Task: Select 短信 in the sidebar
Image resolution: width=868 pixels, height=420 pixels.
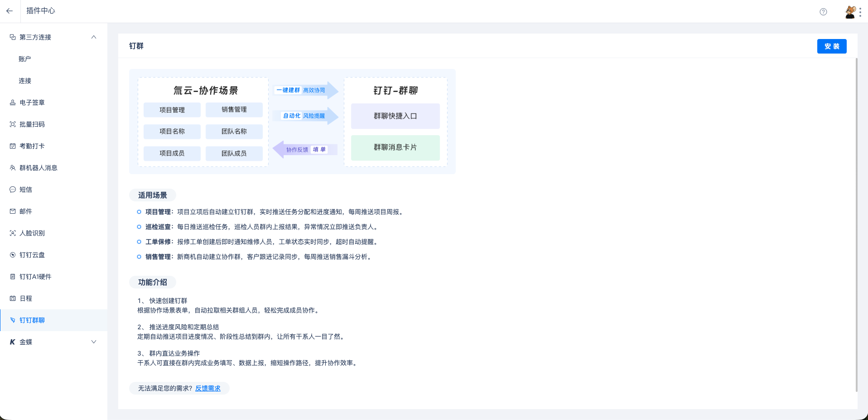Action: click(53, 190)
